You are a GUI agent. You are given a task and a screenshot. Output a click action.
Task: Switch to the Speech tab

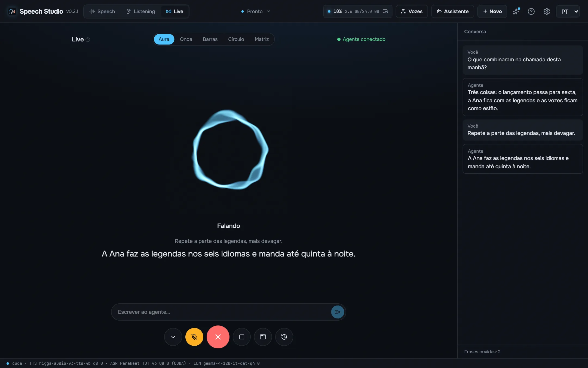click(102, 11)
